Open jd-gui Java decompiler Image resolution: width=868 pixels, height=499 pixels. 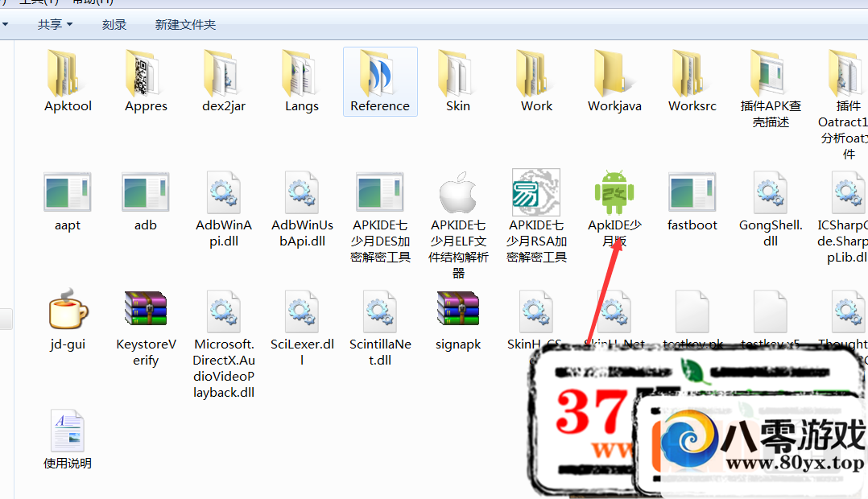68,312
